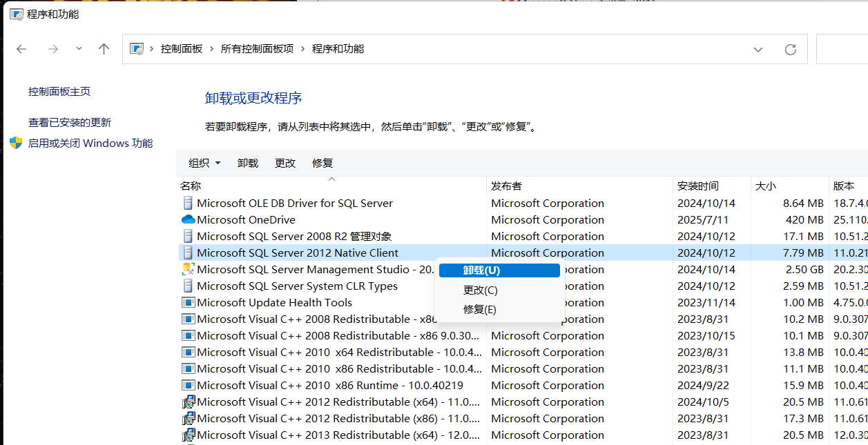Image resolution: width=868 pixels, height=445 pixels.
Task: Click the 2024/9/22 install date cell
Action: [x=703, y=385]
